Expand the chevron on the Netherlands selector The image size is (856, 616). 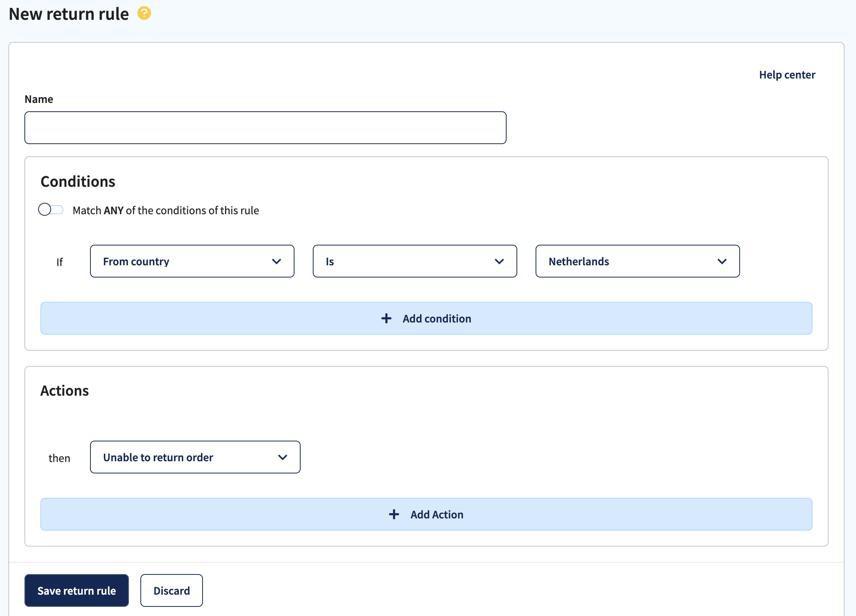click(x=722, y=261)
